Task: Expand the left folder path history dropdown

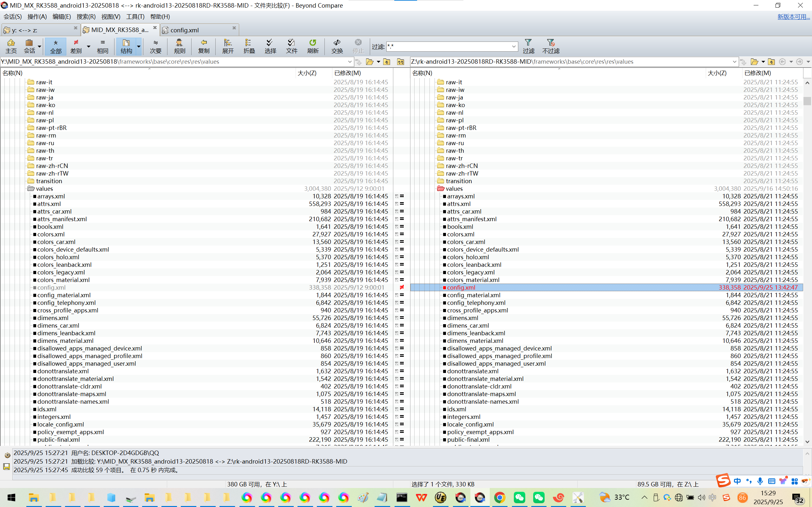Action: pos(350,62)
